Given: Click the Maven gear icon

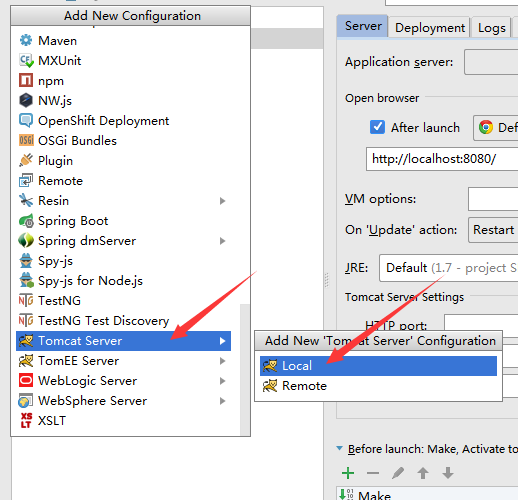Looking at the screenshot, I should tap(26, 41).
